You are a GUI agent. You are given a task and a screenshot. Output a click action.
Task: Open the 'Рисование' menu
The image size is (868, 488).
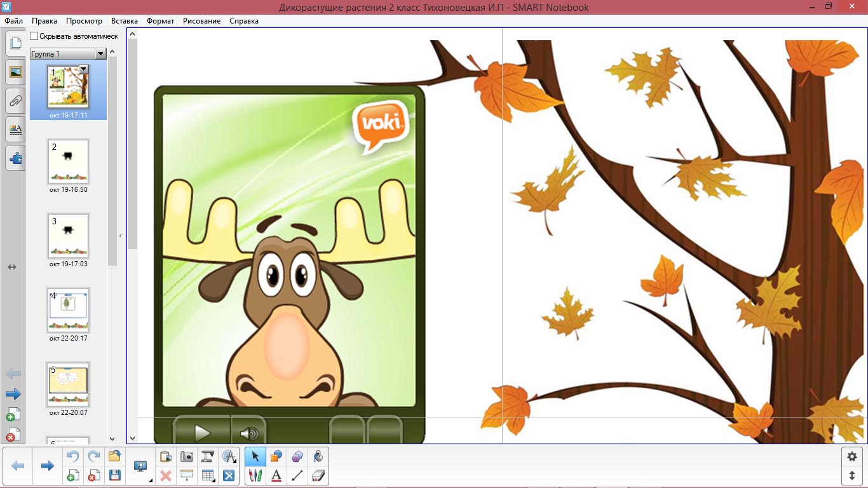[201, 21]
